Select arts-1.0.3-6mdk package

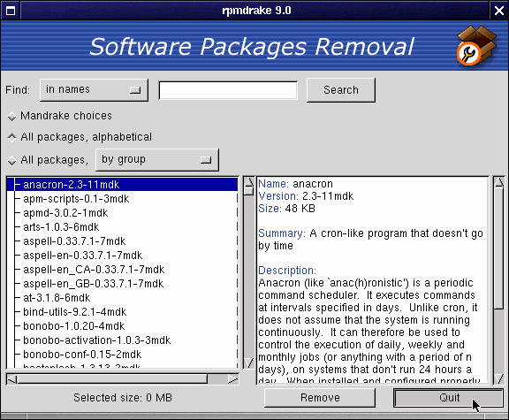tap(122, 226)
